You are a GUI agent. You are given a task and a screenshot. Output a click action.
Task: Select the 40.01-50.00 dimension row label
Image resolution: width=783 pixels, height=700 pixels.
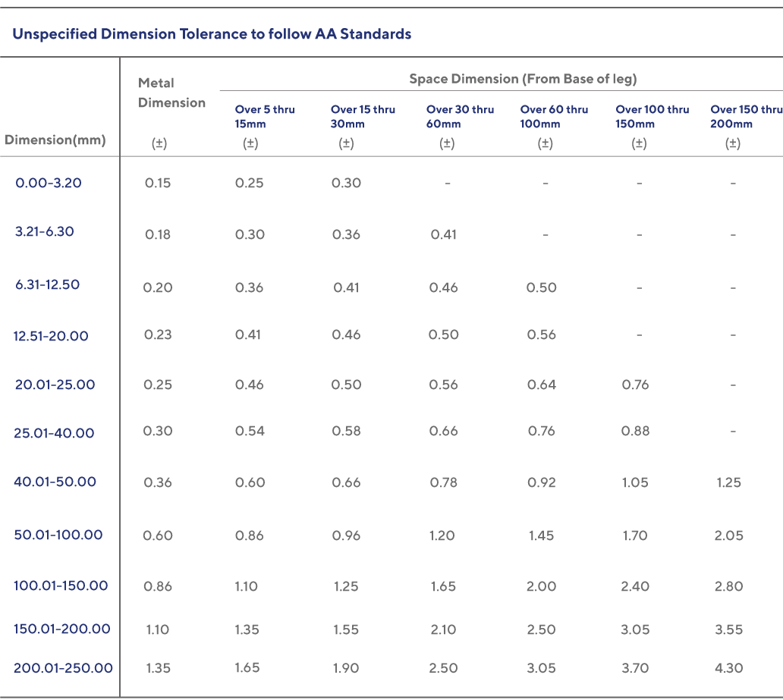pyautogui.click(x=55, y=482)
